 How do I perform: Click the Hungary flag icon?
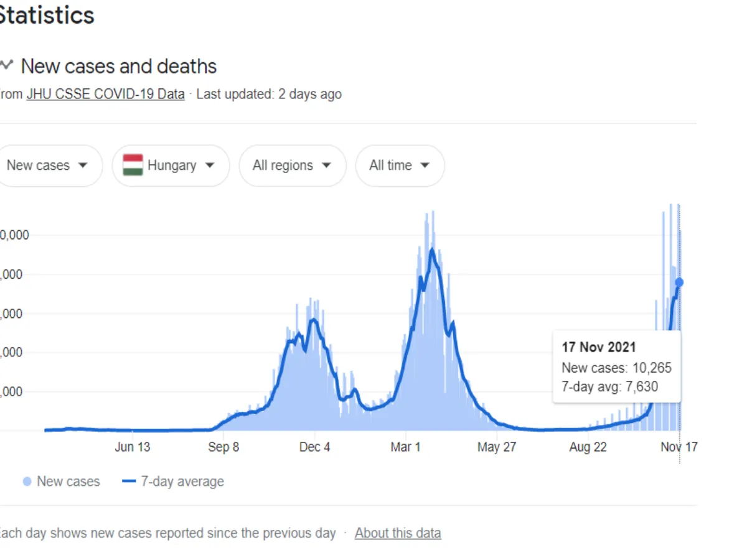coord(133,166)
